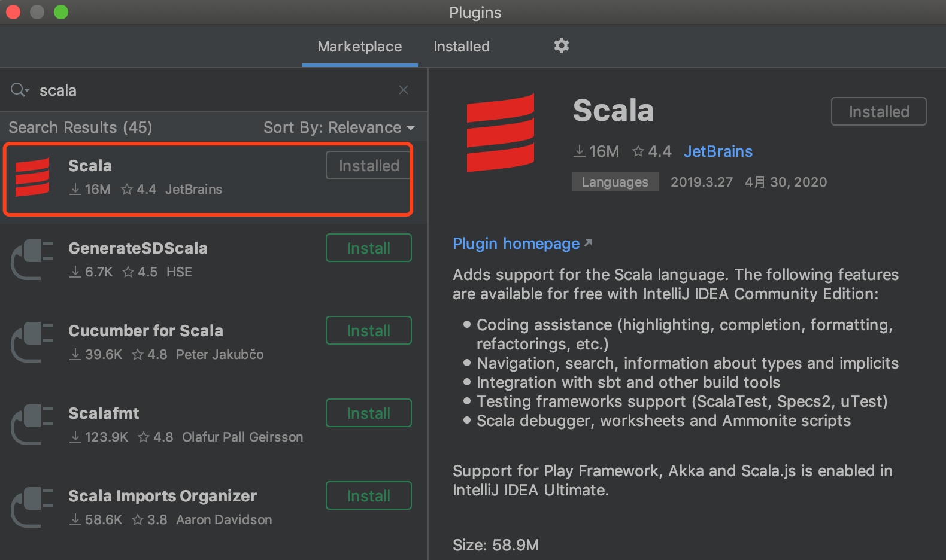Install the Scala Imports Organizer plugin

[368, 496]
